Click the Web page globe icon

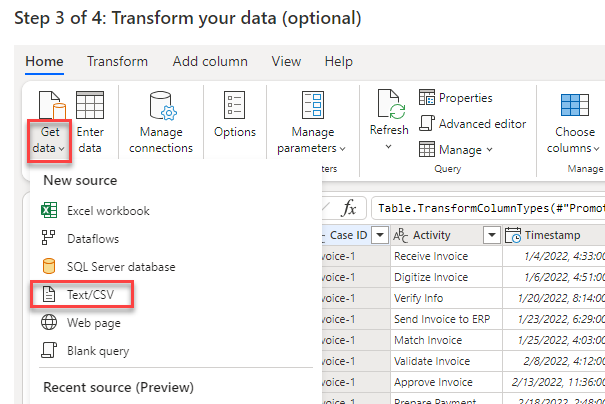click(x=49, y=322)
